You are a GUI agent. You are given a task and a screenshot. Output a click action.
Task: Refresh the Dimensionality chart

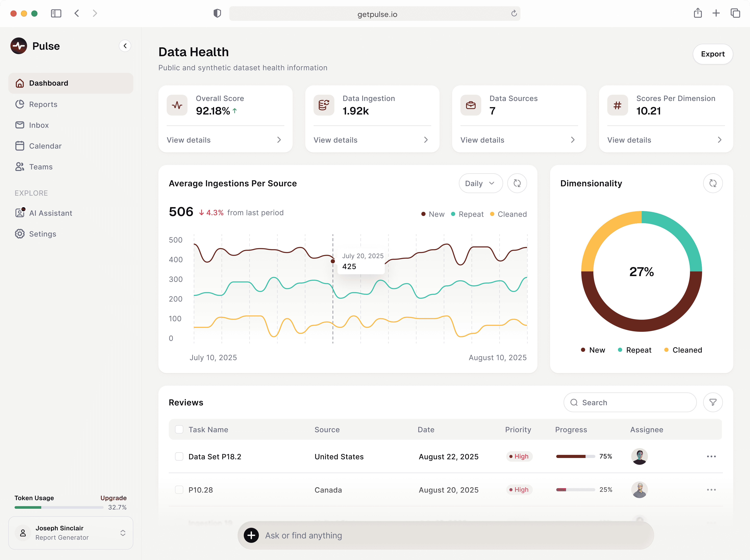[x=713, y=183]
